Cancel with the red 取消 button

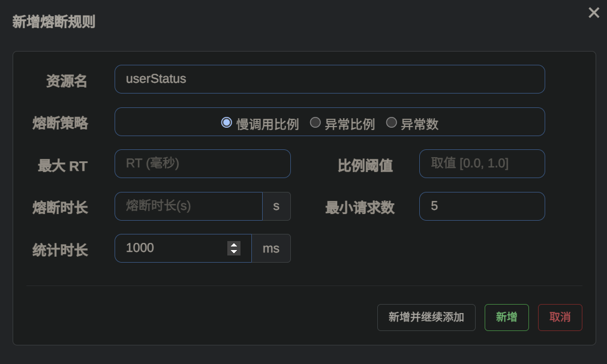pos(560,318)
